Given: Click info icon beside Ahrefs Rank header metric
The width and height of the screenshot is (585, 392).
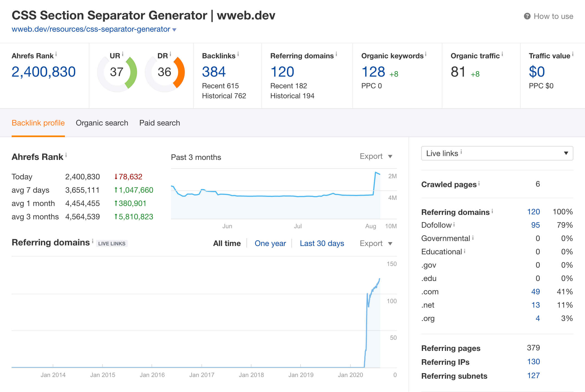Looking at the screenshot, I should (56, 54).
